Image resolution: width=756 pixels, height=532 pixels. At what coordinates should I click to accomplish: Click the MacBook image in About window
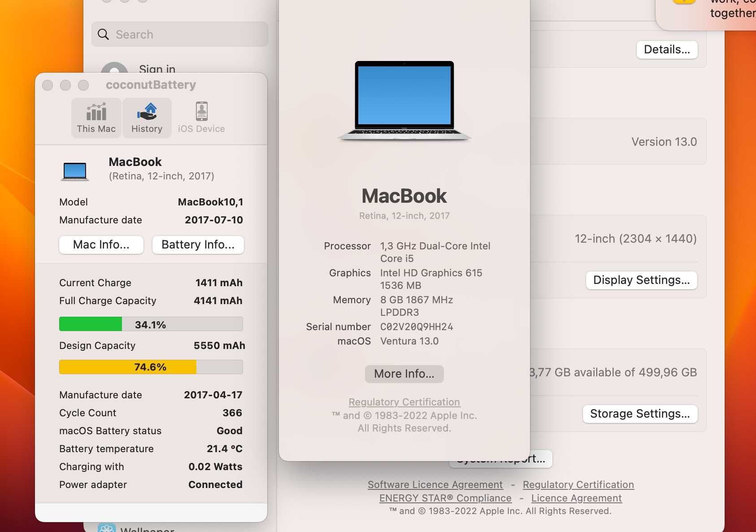pos(404,101)
